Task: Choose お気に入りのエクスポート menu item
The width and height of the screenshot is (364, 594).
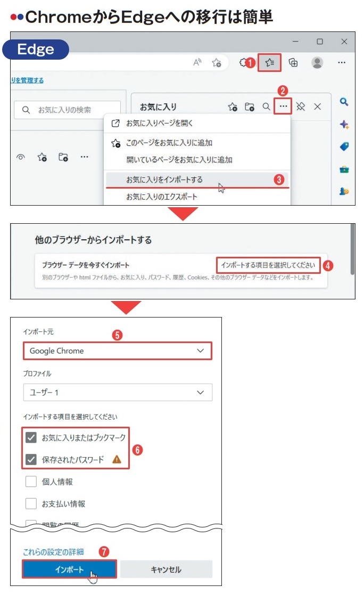Action: 197,197
